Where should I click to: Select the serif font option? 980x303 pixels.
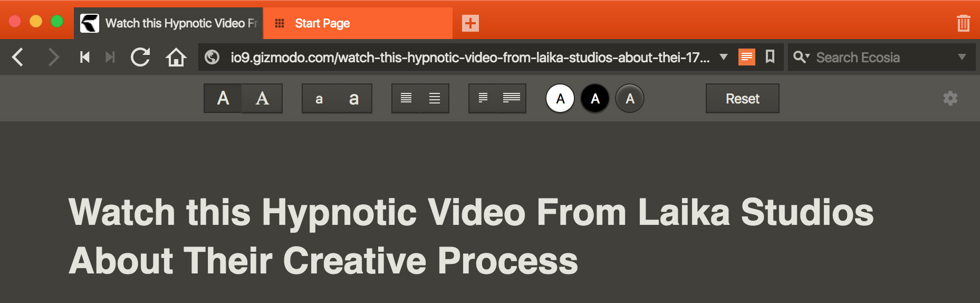(x=262, y=98)
